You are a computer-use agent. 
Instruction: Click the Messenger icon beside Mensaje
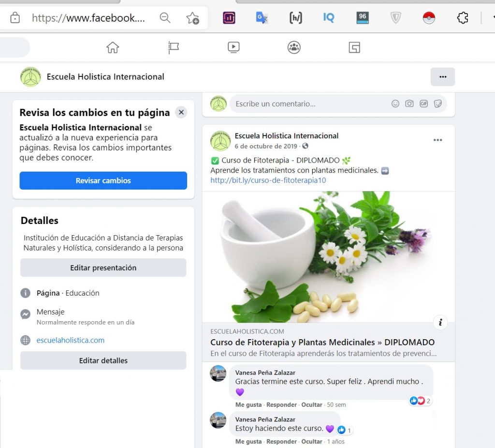coord(25,314)
